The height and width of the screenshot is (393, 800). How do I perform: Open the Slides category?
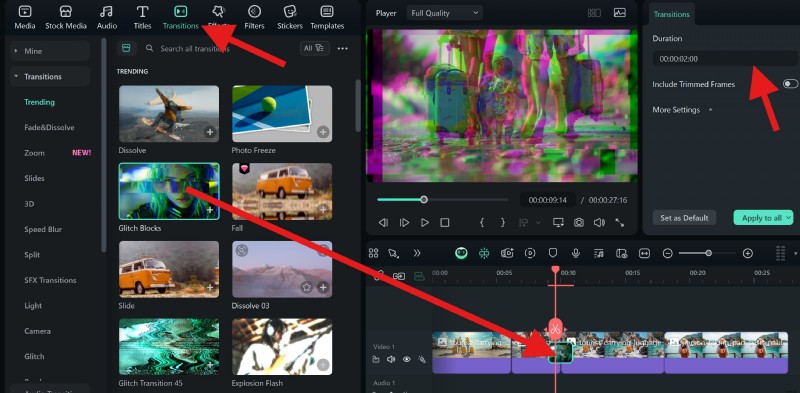(34, 178)
